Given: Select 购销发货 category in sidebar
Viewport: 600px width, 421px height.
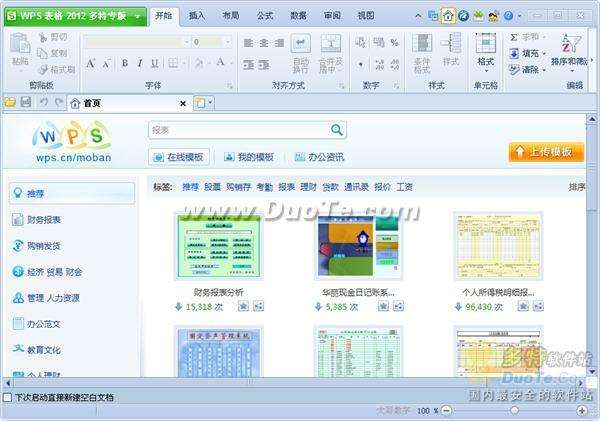Looking at the screenshot, I should tap(37, 246).
